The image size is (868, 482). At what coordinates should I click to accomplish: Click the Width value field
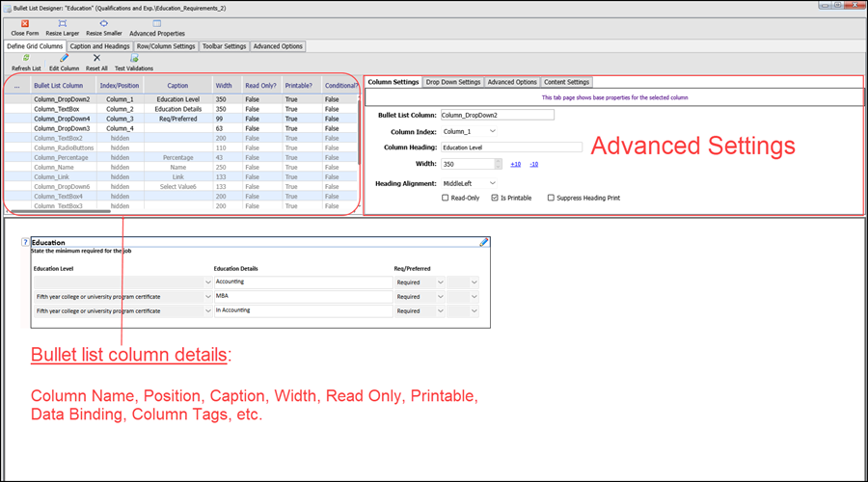pyautogui.click(x=468, y=164)
